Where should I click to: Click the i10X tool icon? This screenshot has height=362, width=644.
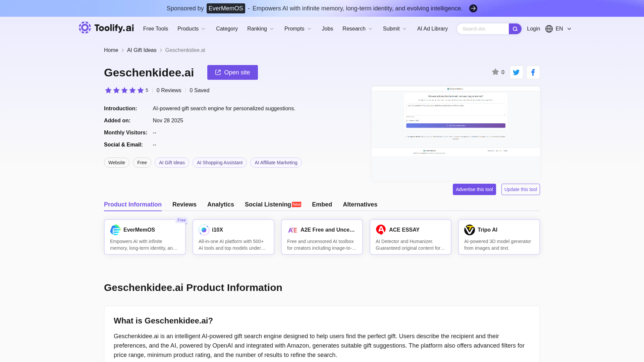click(x=204, y=230)
